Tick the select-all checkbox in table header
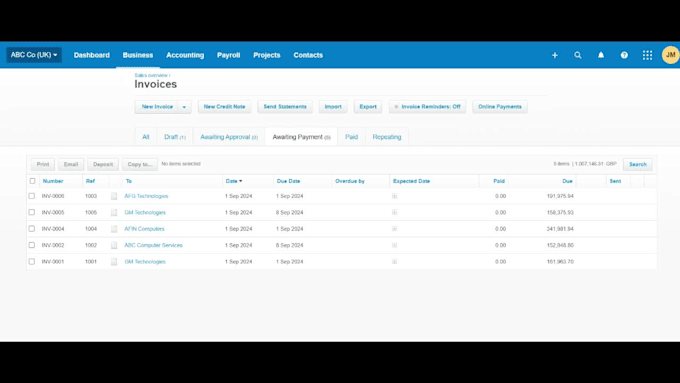 point(32,181)
